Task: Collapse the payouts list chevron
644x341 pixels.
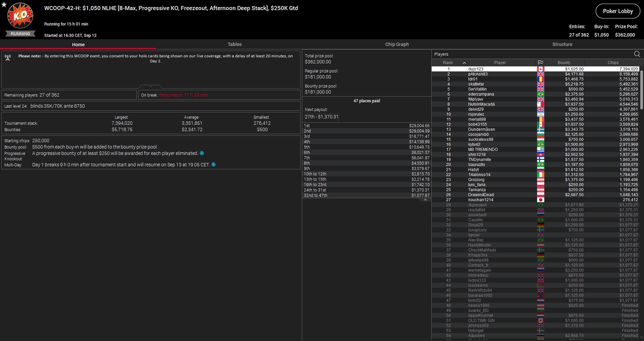Action: pyautogui.click(x=425, y=200)
